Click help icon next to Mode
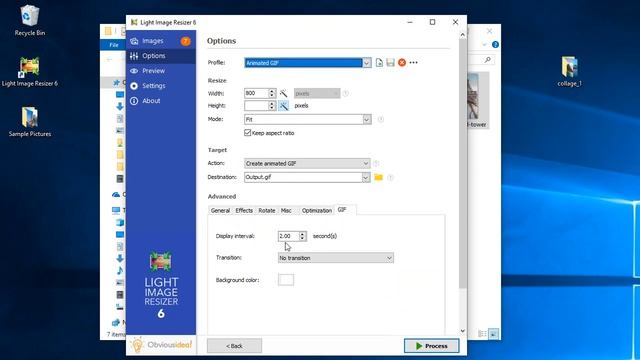Viewport: 640px width, 360px height. (x=380, y=120)
